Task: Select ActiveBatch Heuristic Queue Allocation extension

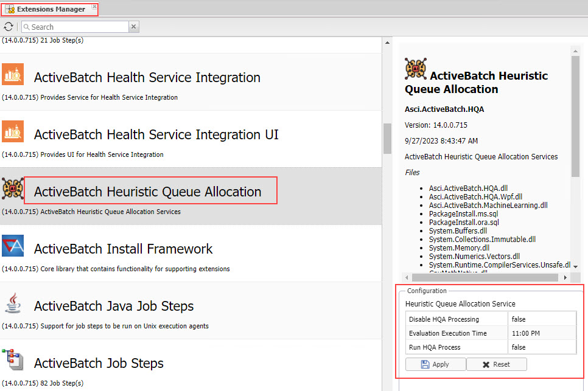Action: pyautogui.click(x=148, y=192)
